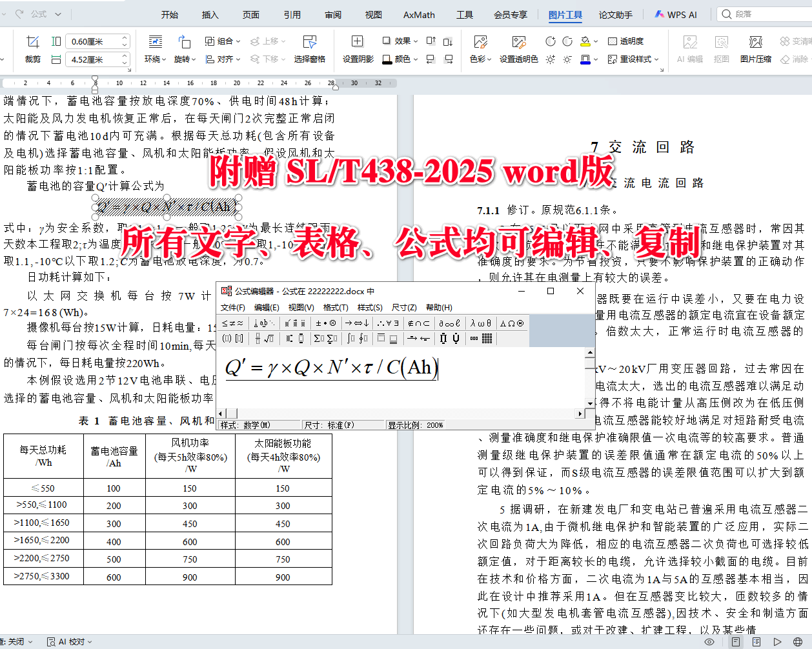Switch to page layout view in status bar
The height and width of the screenshot is (649, 812).
(735, 642)
